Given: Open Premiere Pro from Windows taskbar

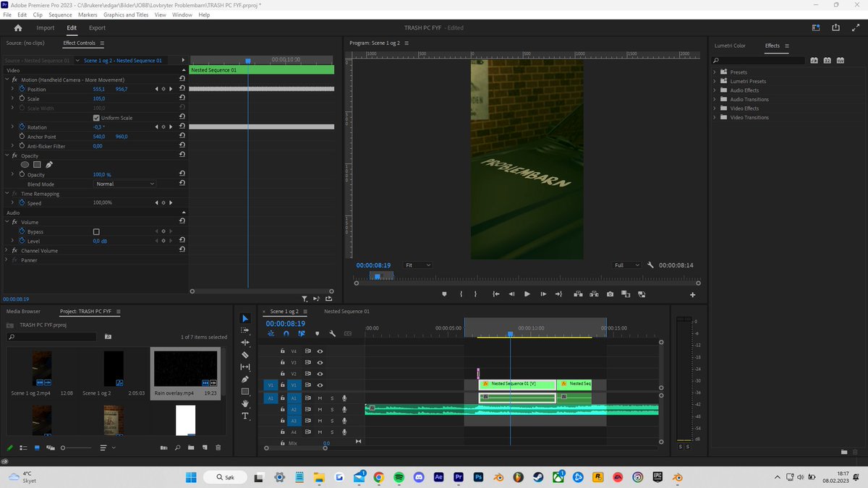Looking at the screenshot, I should pyautogui.click(x=458, y=477).
